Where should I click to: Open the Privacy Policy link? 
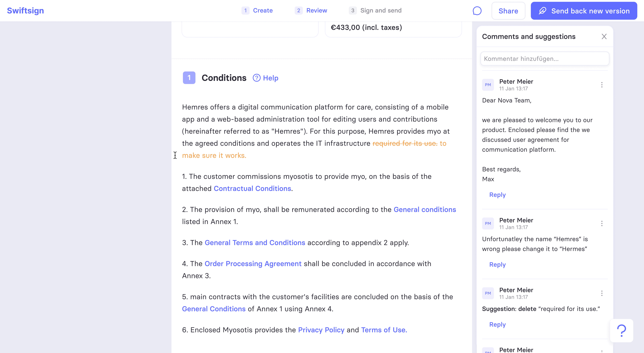(x=321, y=330)
